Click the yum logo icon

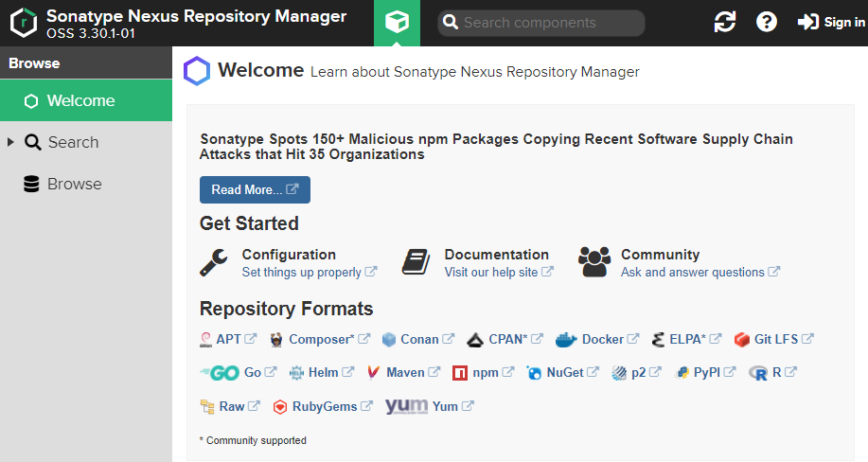click(406, 406)
